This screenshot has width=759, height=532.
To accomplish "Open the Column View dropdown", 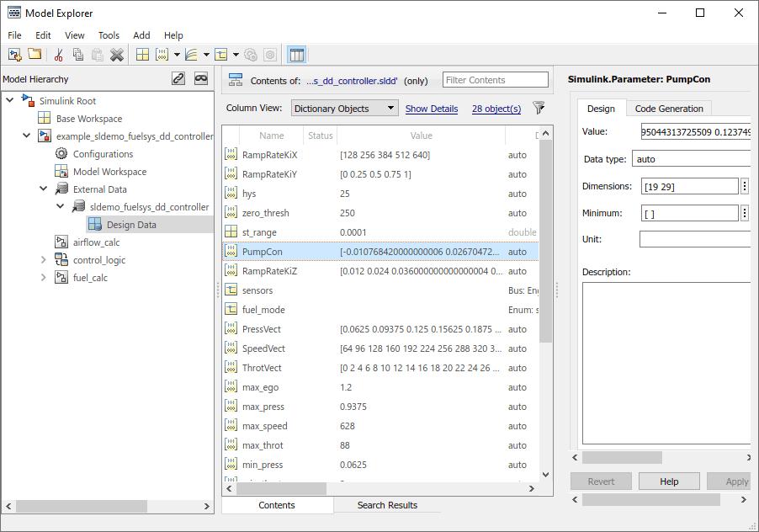I will pyautogui.click(x=344, y=109).
